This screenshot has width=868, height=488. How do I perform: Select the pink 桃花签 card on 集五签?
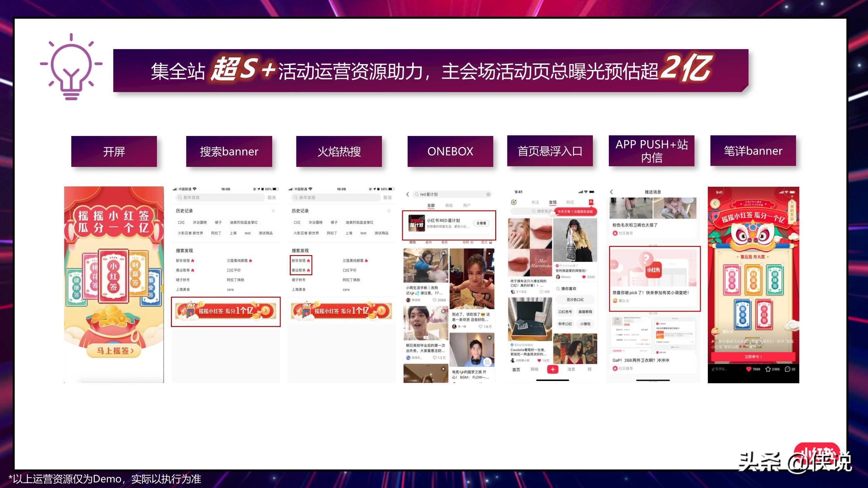[732, 280]
